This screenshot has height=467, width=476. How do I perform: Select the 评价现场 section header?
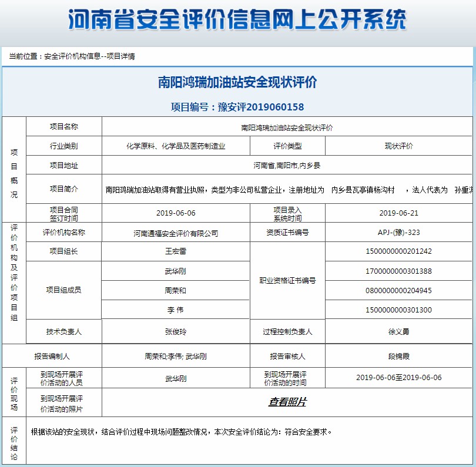(14, 394)
